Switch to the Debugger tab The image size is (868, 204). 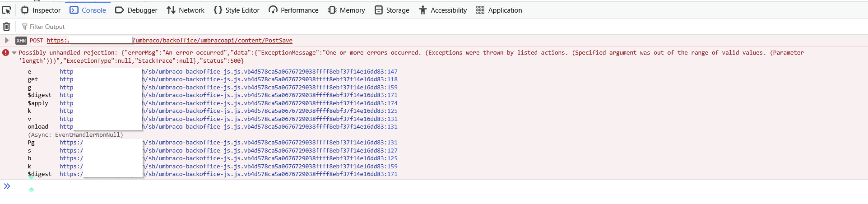point(136,10)
